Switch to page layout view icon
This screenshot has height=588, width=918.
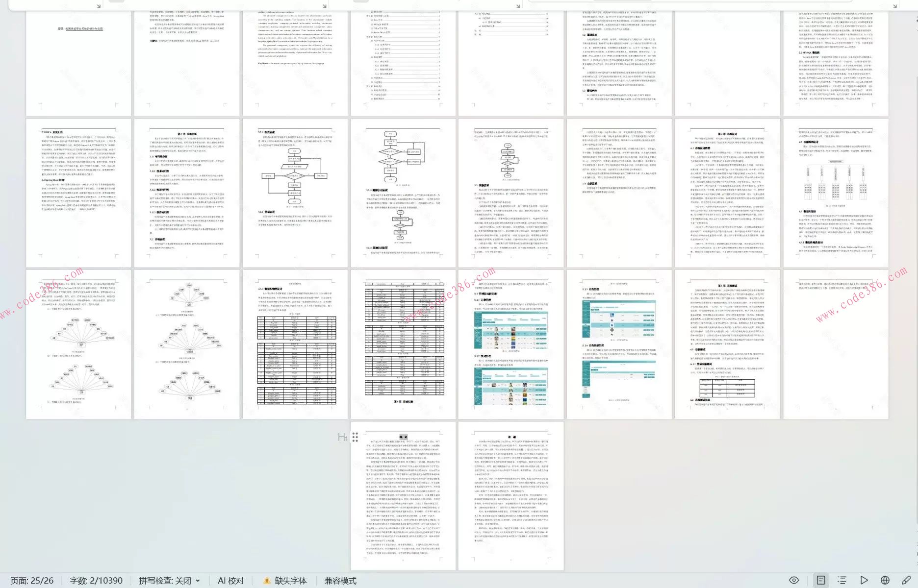(x=820, y=580)
